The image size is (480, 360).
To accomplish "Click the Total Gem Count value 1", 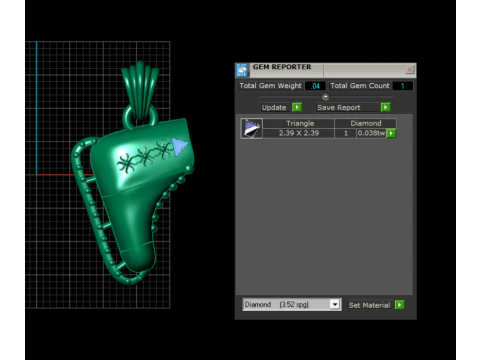I will (403, 86).
